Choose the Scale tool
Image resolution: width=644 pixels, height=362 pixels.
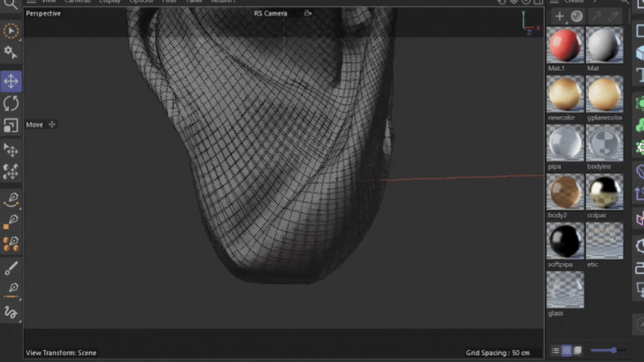point(11,125)
